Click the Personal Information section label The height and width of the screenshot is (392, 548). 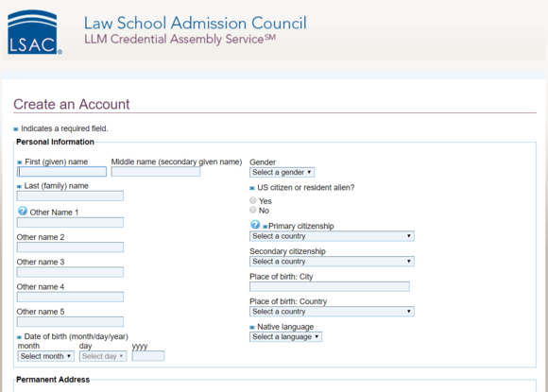pyautogui.click(x=55, y=142)
